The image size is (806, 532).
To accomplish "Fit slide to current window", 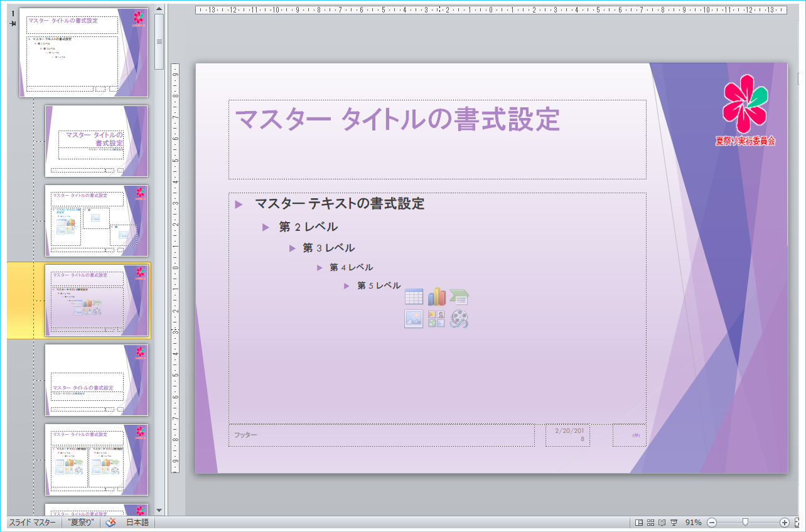I will pyautogui.click(x=798, y=523).
